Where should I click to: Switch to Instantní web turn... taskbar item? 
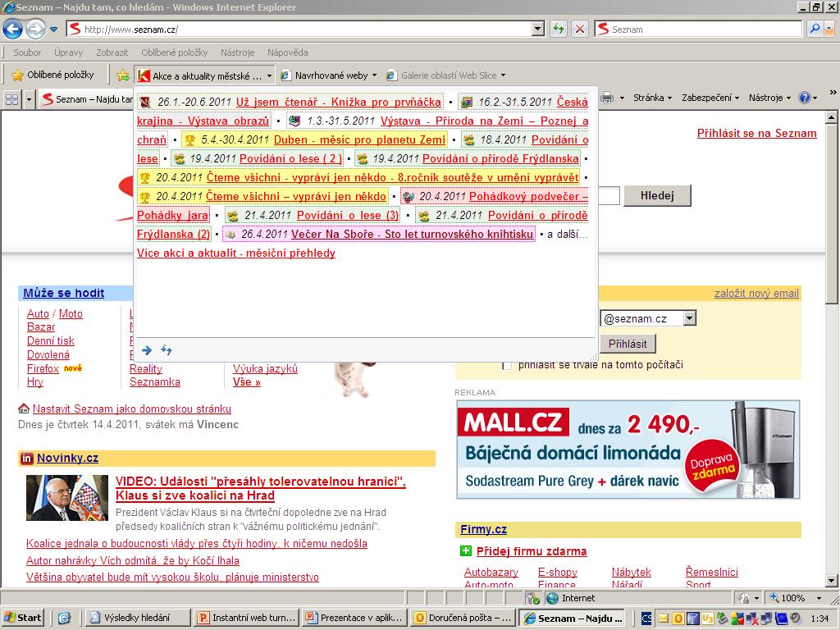pyautogui.click(x=246, y=618)
